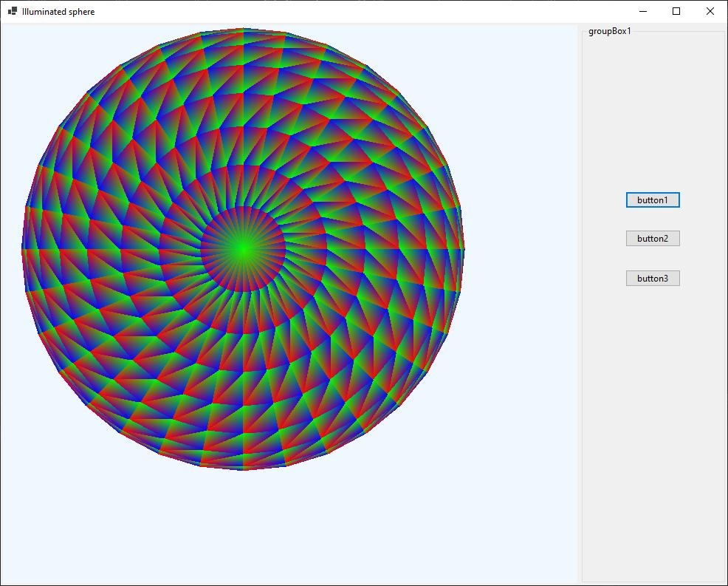This screenshot has height=586, width=728.
Task: Click empty groupBox1 space below button3
Action: (653, 429)
